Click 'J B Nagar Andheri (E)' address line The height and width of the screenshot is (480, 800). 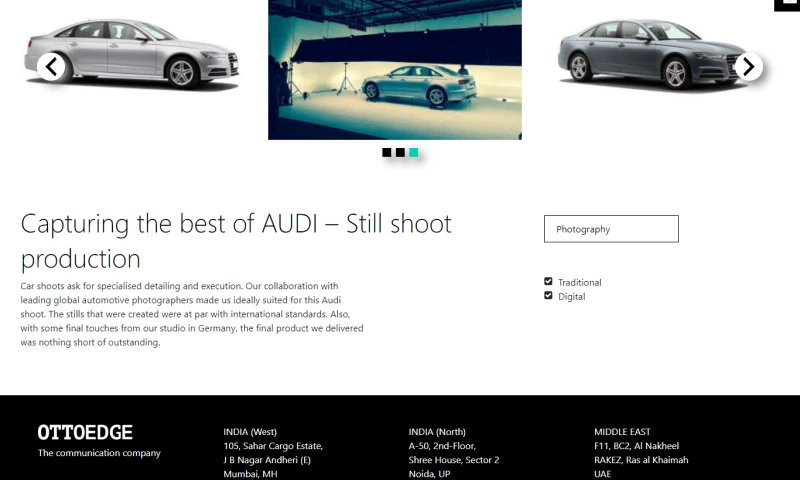pos(267,460)
